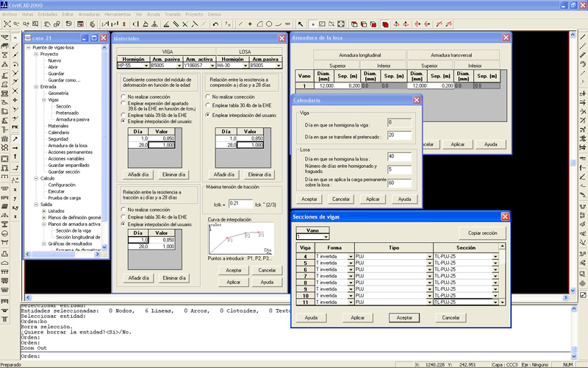Choose 'Emplear tabla 30.4b de la EHE' option
The image size is (588, 368).
point(206,105)
